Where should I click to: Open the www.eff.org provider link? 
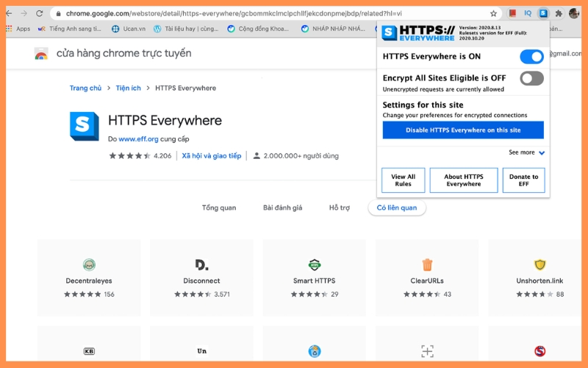pos(138,139)
